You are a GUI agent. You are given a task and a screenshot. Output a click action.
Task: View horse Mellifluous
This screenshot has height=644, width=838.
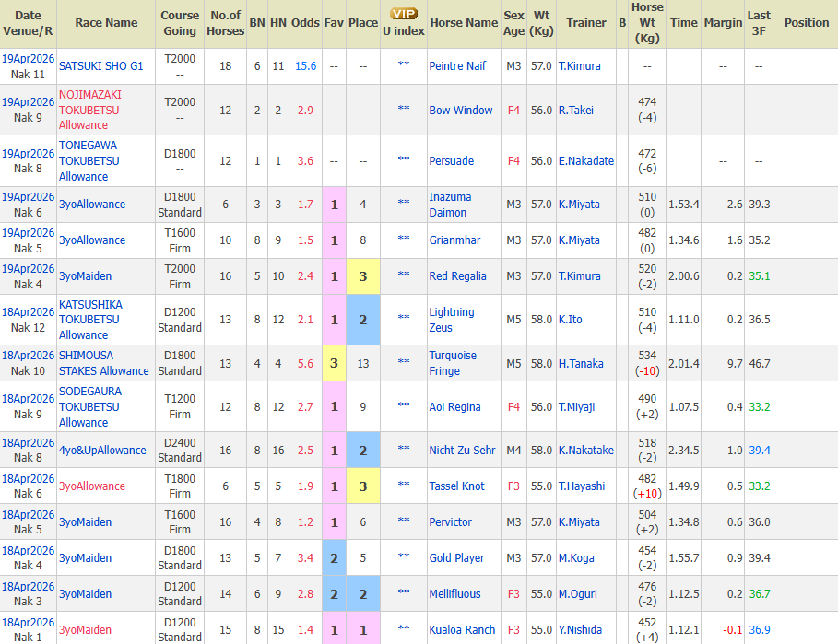[x=454, y=594]
